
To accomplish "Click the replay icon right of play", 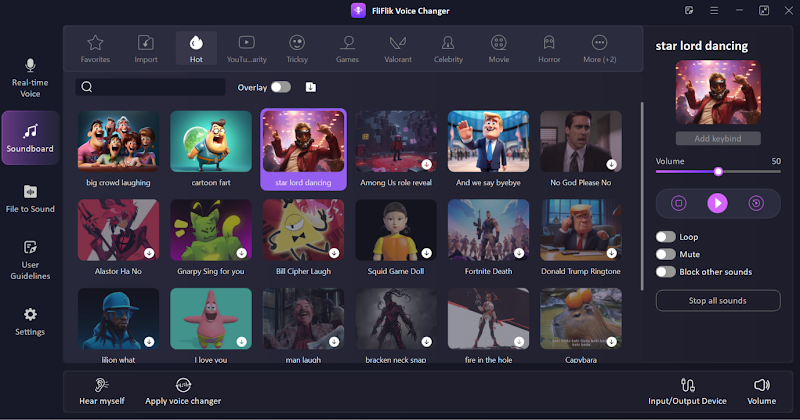I will pos(756,203).
